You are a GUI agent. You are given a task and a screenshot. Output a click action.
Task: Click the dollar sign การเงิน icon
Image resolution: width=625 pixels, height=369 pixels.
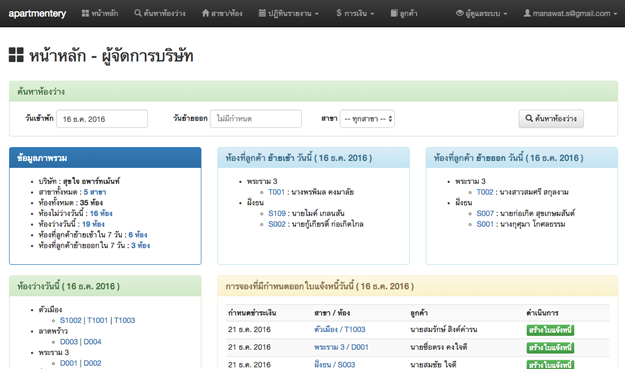click(x=339, y=13)
